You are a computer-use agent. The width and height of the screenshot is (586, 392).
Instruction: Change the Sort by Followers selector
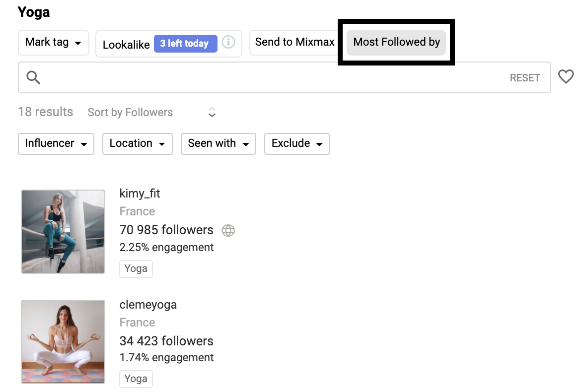pyautogui.click(x=152, y=112)
